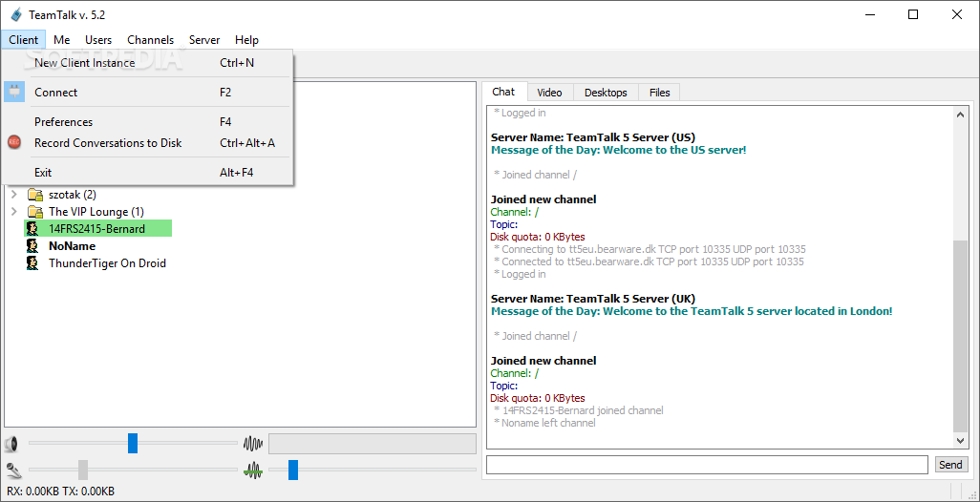Click the Connect plug icon
The height and width of the screenshot is (502, 980).
point(14,93)
